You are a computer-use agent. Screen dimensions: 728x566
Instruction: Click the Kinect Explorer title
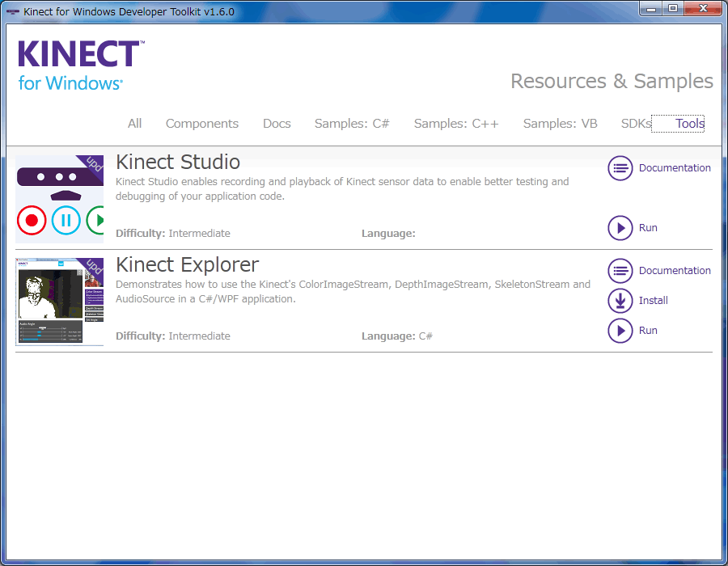(187, 265)
